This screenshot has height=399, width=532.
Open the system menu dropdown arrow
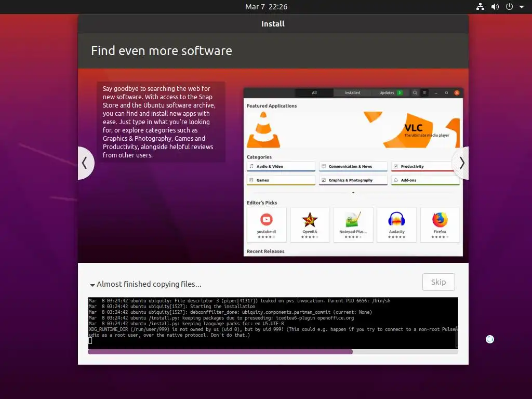pyautogui.click(x=522, y=7)
